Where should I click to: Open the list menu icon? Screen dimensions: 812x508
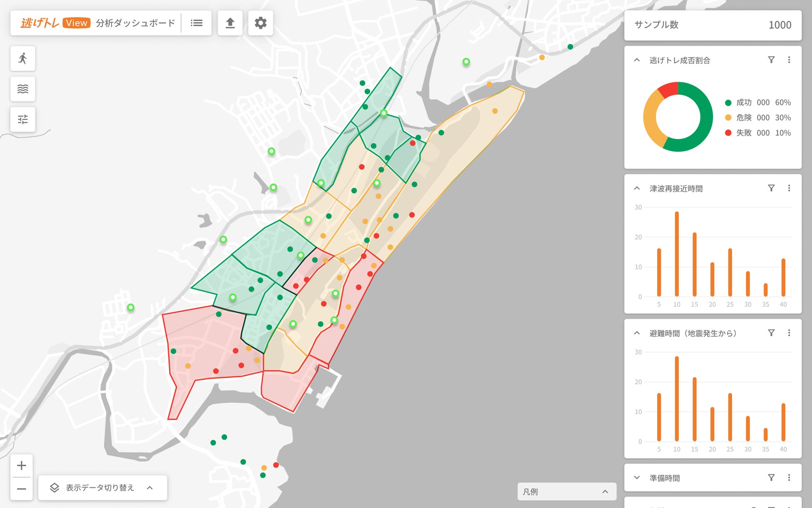(197, 23)
